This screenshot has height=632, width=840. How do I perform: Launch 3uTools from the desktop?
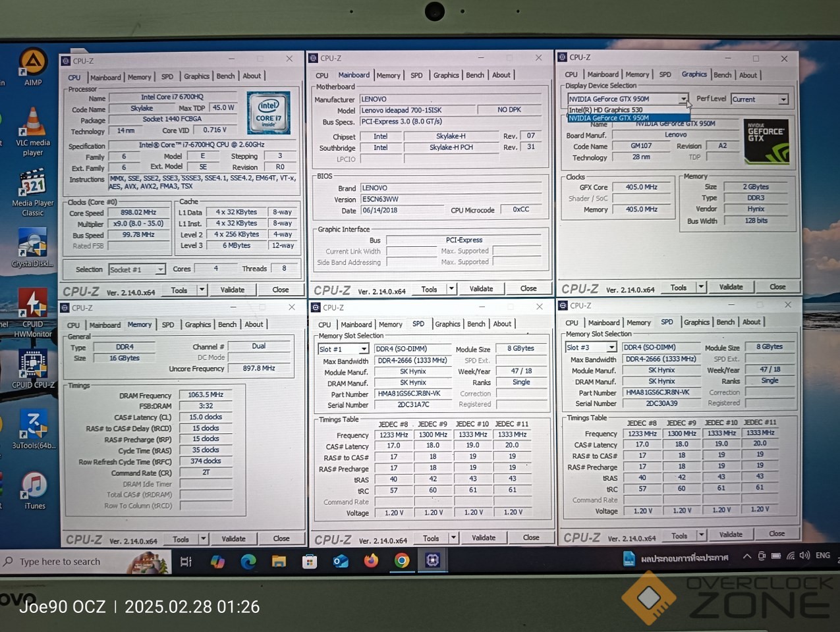tap(33, 429)
